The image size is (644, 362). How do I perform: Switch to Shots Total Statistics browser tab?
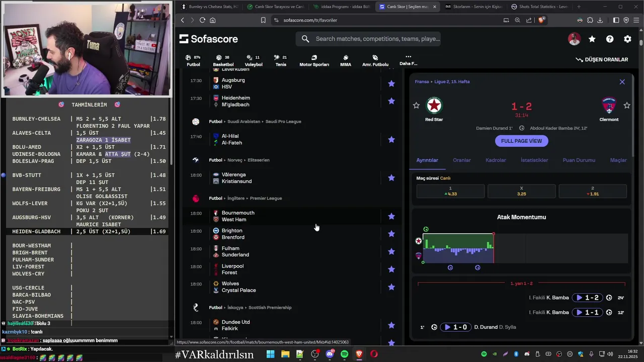[540, 7]
